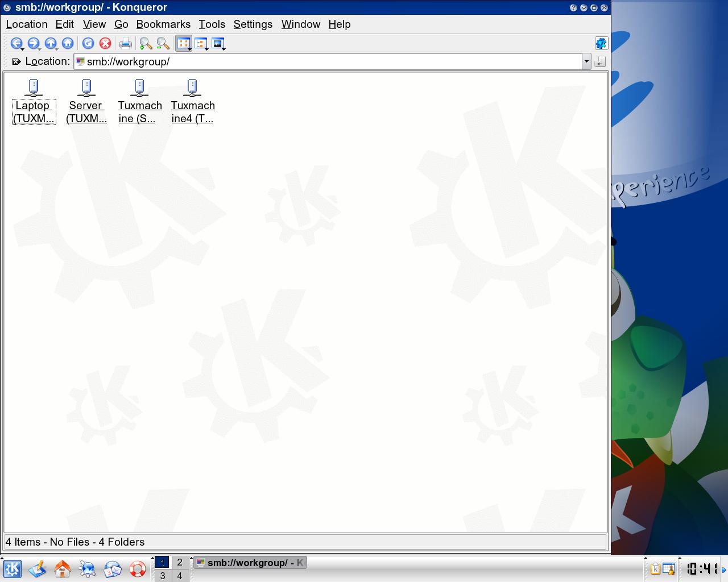Viewport: 728px width, 582px height.
Task: Open the KDE K Menu launcher
Action: 12,568
